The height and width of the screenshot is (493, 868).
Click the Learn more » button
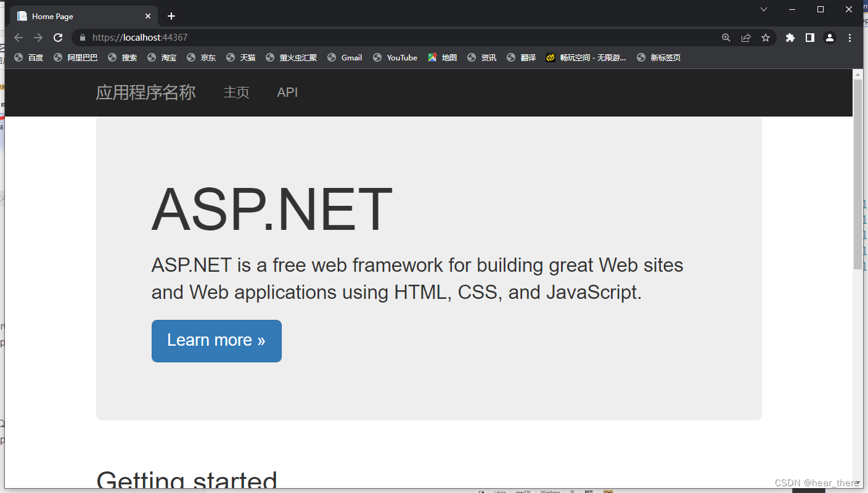point(216,341)
